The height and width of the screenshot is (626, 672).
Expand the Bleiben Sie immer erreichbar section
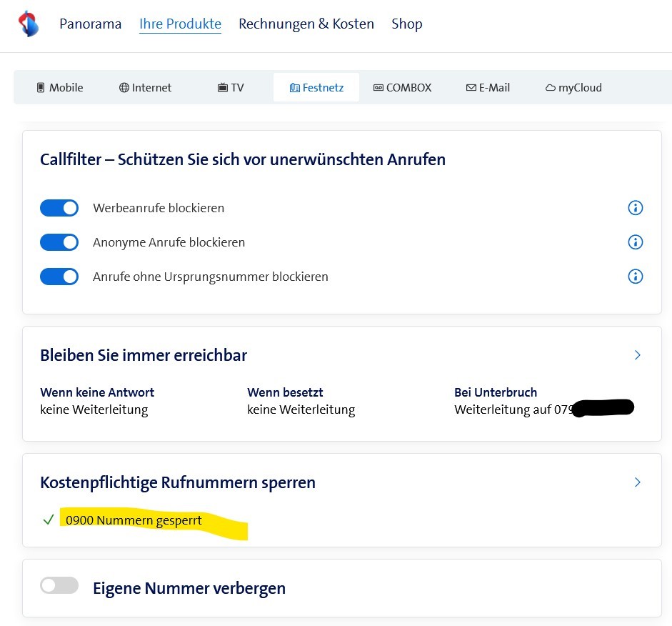pyautogui.click(x=636, y=354)
